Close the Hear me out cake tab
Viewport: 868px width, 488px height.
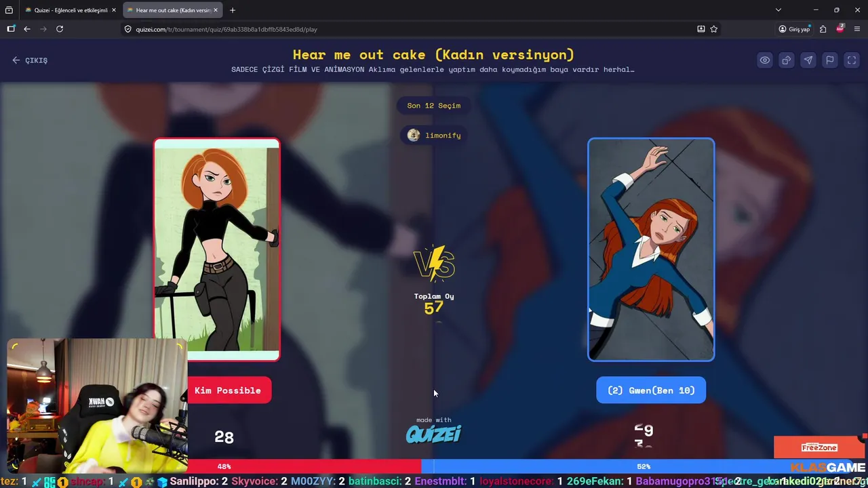(216, 10)
